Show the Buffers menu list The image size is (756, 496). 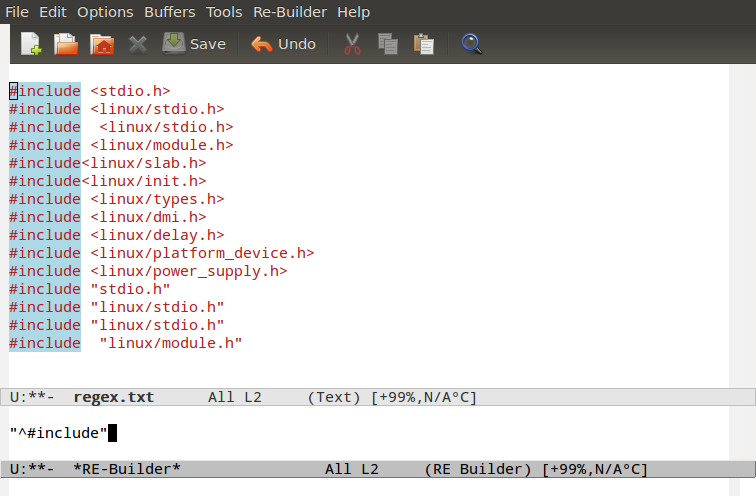click(170, 12)
